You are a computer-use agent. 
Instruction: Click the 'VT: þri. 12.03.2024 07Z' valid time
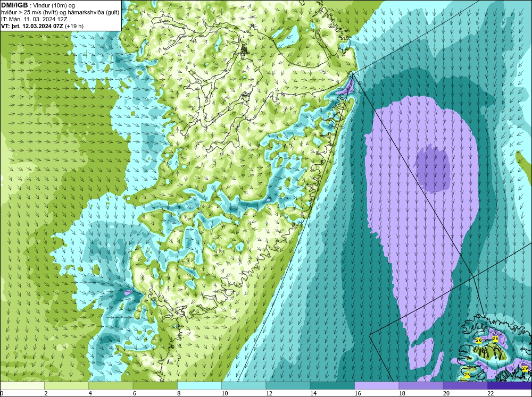[33, 26]
